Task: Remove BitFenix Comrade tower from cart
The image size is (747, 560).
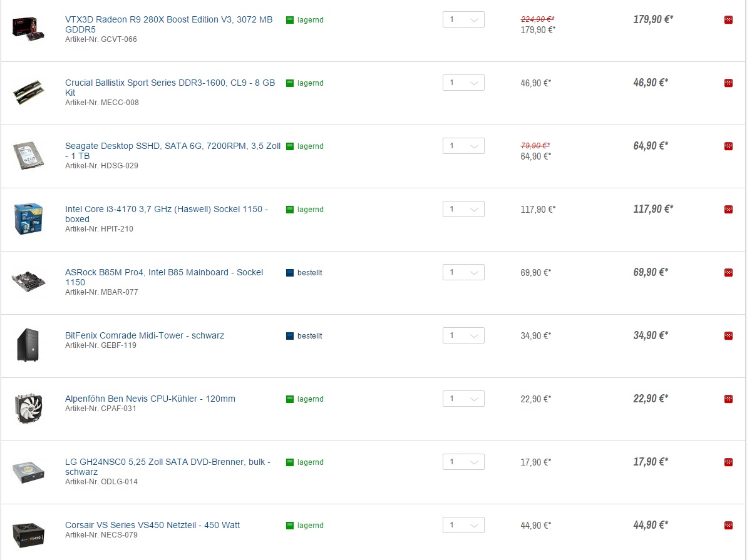Action: (x=728, y=336)
